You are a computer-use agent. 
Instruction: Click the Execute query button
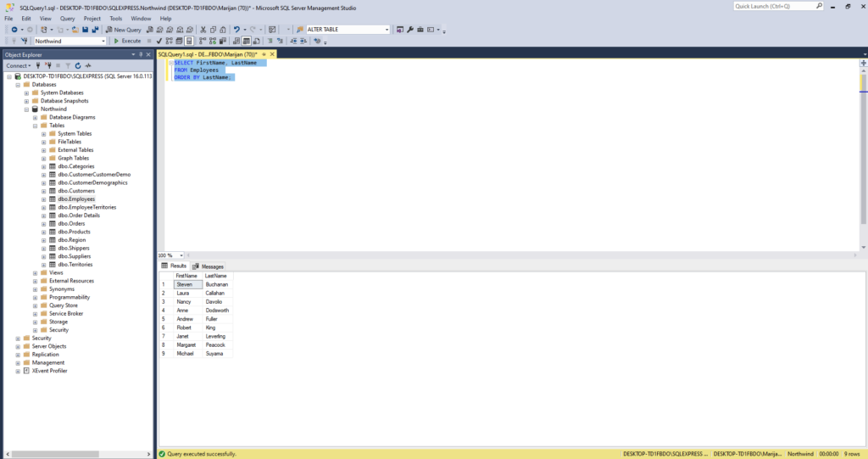coord(127,41)
